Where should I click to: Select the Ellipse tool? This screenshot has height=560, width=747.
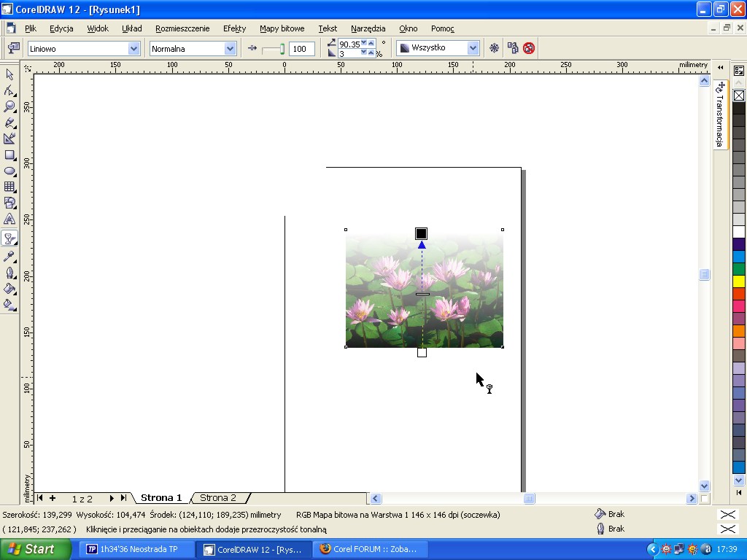coord(9,171)
